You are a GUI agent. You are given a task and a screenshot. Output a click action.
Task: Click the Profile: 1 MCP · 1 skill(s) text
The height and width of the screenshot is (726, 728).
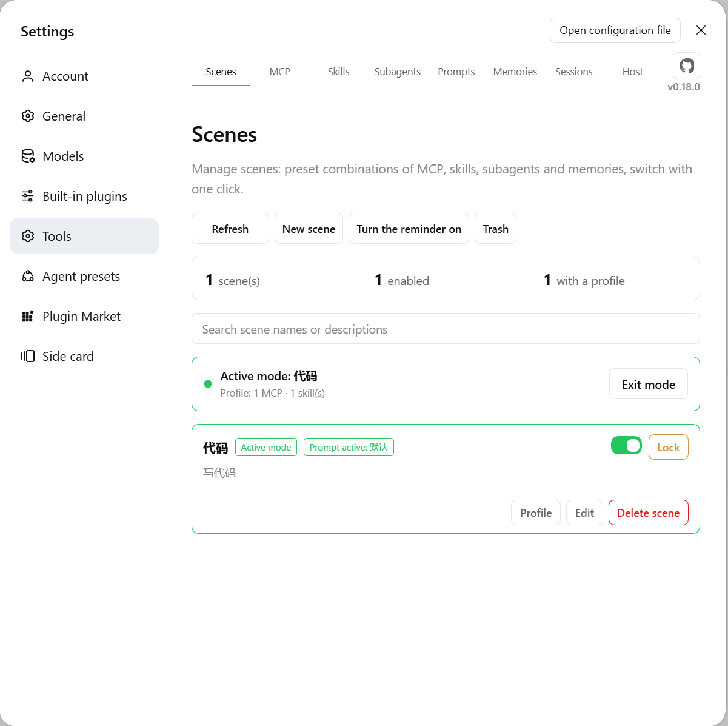click(x=272, y=393)
